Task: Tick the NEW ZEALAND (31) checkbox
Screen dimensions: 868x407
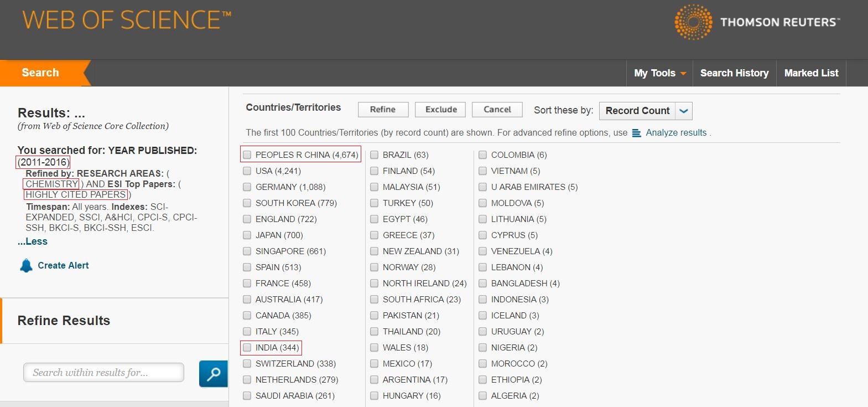Action: pos(375,251)
